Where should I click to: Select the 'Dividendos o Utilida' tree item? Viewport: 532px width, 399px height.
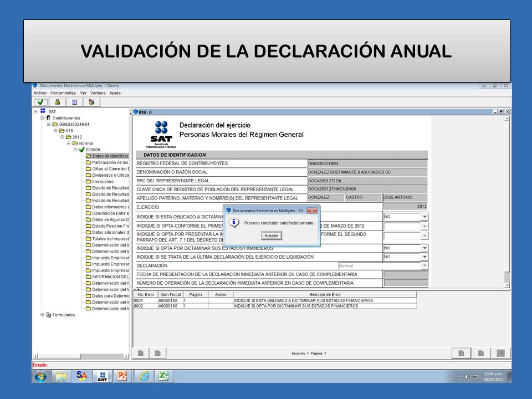point(110,175)
